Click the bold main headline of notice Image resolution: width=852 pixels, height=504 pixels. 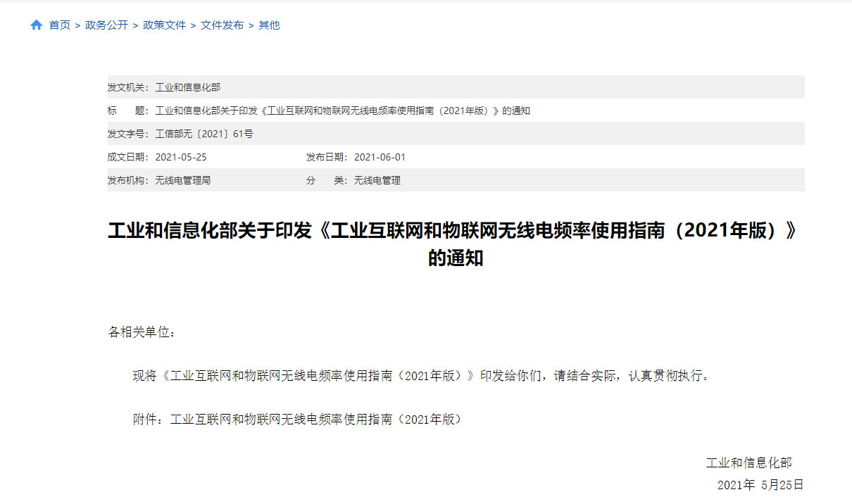[x=455, y=244]
